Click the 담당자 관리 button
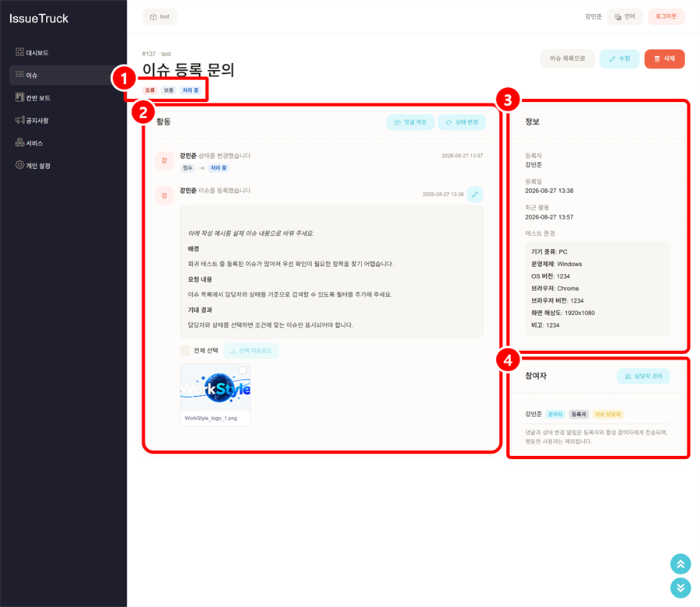The height and width of the screenshot is (607, 700). pos(643,376)
